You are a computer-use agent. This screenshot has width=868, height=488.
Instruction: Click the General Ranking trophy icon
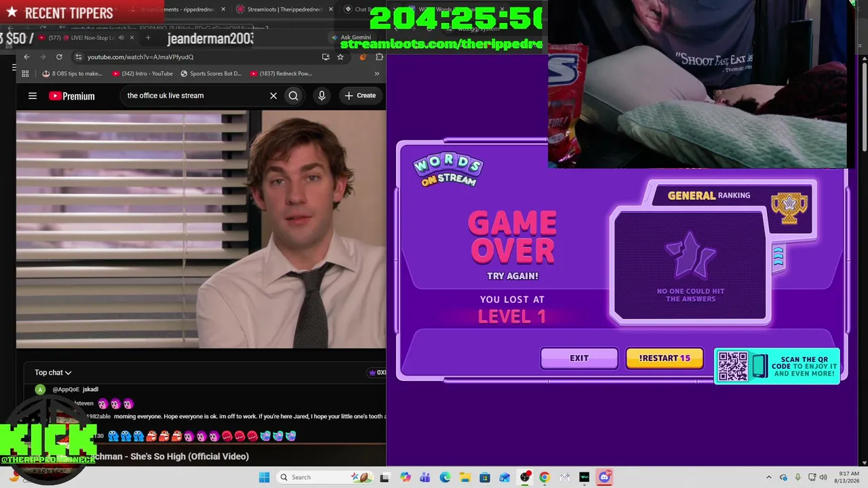point(789,209)
